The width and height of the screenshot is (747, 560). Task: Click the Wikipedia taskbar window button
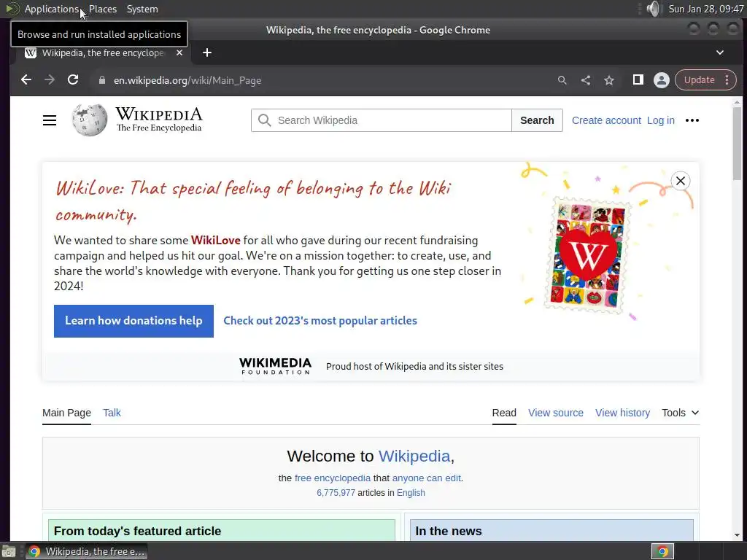pos(86,551)
